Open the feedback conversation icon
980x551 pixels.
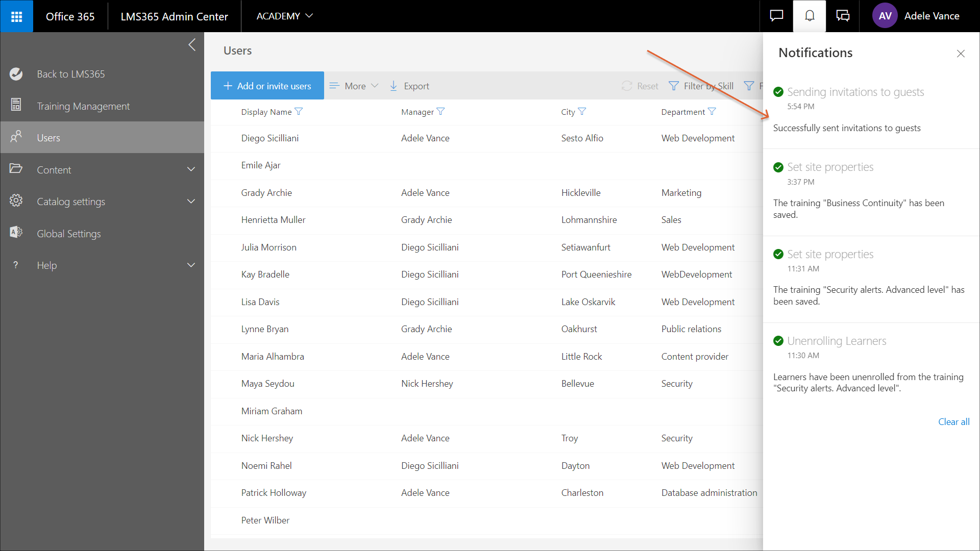click(843, 16)
